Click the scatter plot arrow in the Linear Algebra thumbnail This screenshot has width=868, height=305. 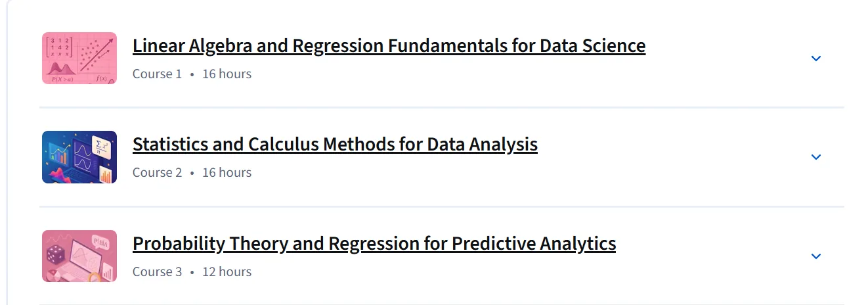point(97,55)
